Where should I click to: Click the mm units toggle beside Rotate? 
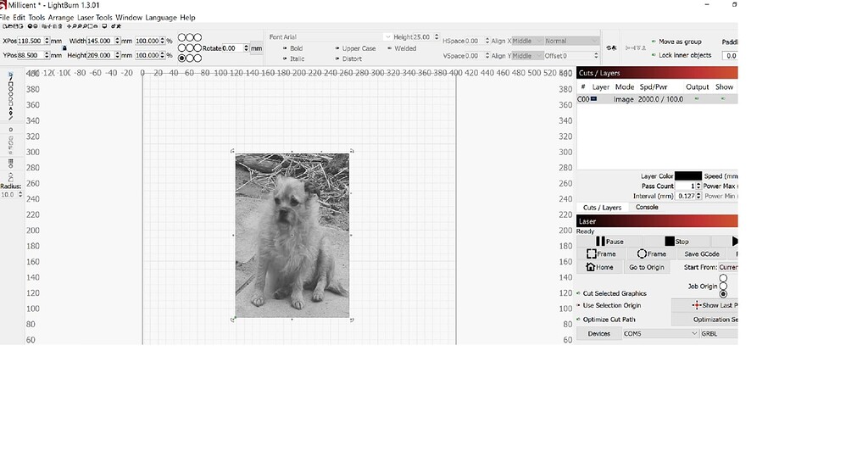click(x=256, y=48)
